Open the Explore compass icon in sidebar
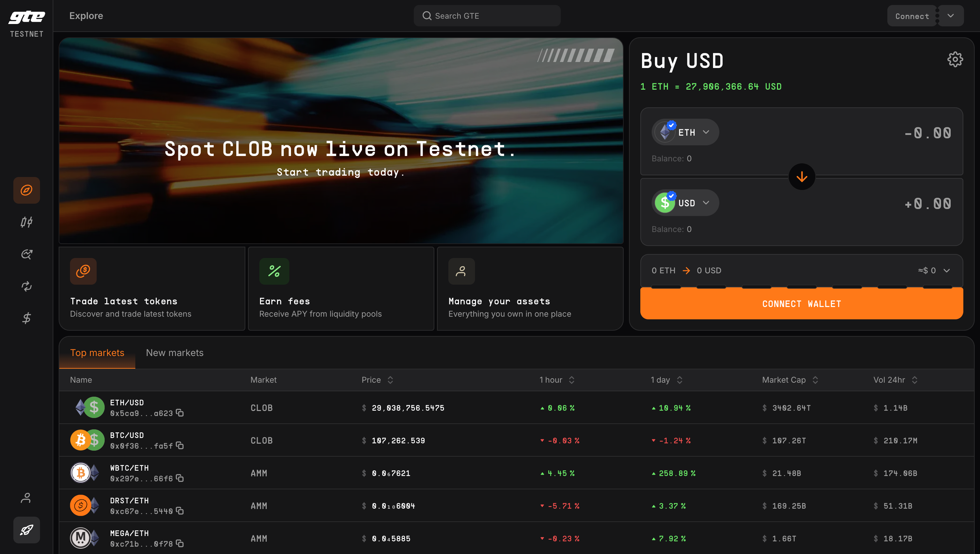 pyautogui.click(x=26, y=190)
